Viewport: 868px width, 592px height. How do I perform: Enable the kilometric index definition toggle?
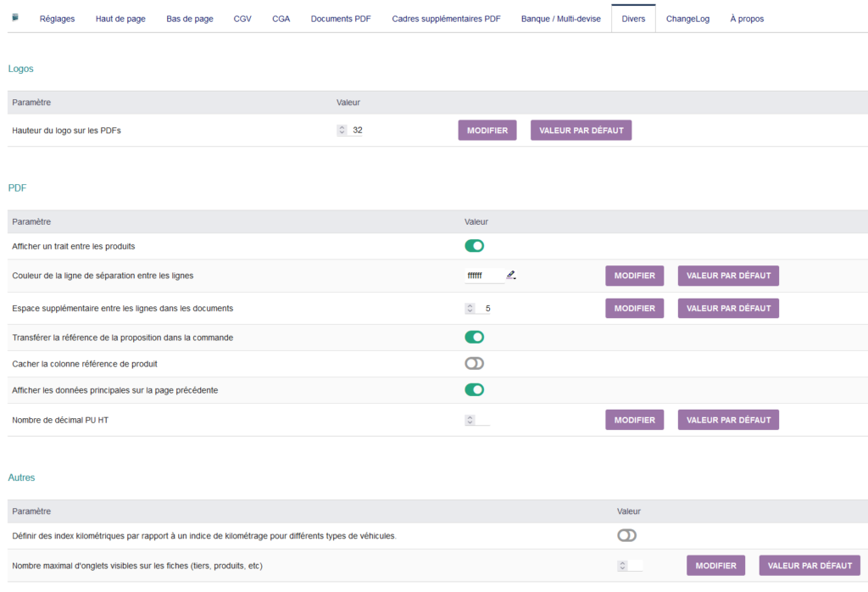[x=626, y=535]
